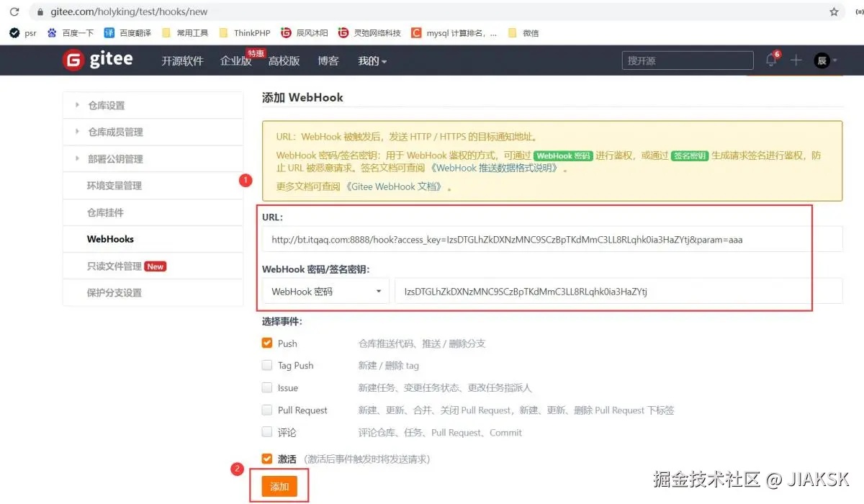Select WebHooks in the sidebar
864x504 pixels.
coord(153,239)
